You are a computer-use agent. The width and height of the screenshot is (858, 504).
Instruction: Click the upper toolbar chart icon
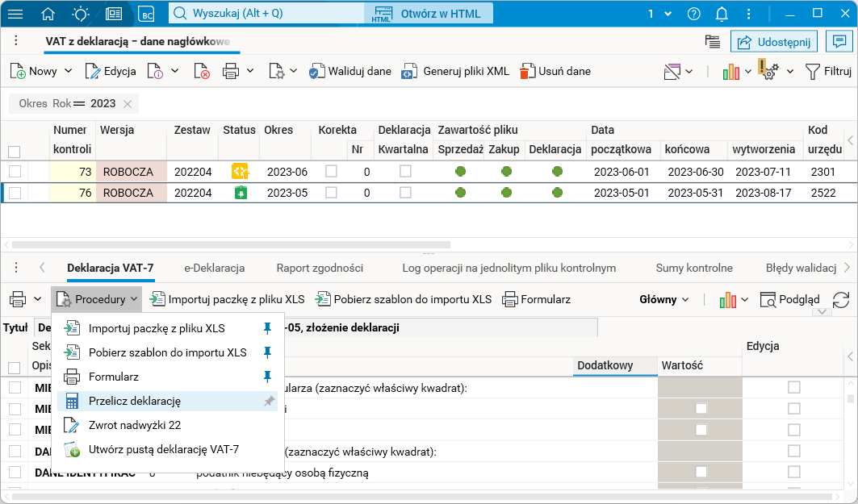point(731,71)
